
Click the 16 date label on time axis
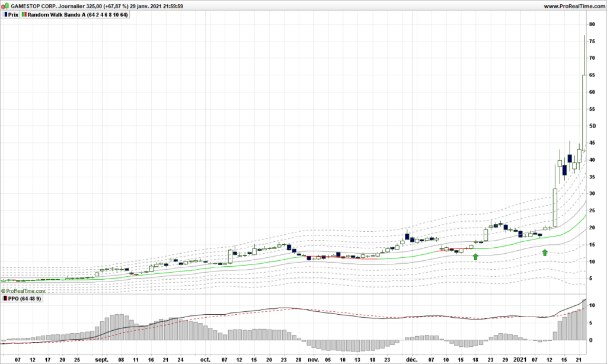pos(151,360)
